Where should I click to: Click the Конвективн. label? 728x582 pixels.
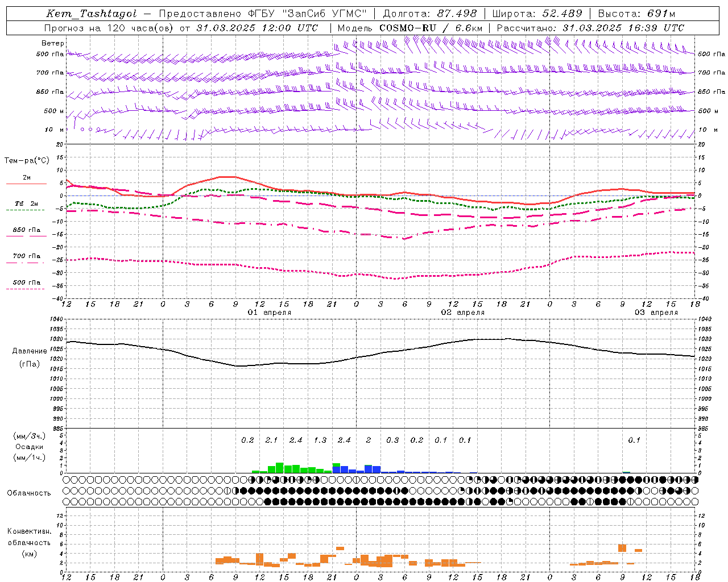(x=29, y=531)
